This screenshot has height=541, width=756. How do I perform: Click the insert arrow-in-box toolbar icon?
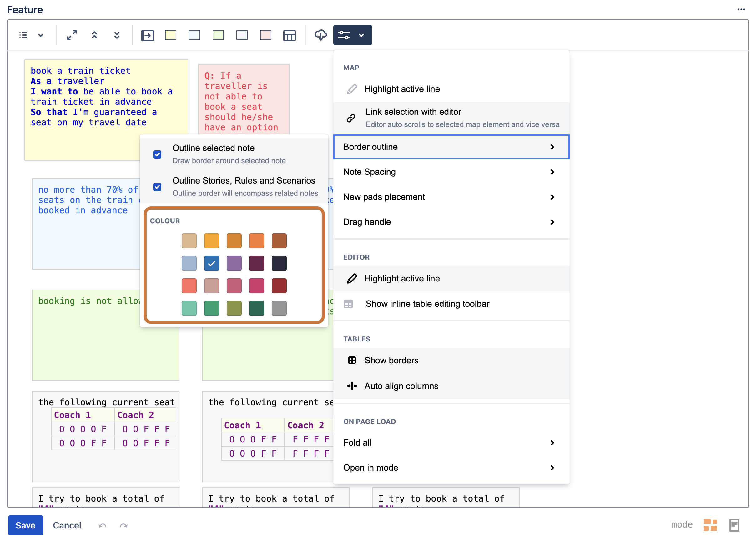click(x=148, y=35)
